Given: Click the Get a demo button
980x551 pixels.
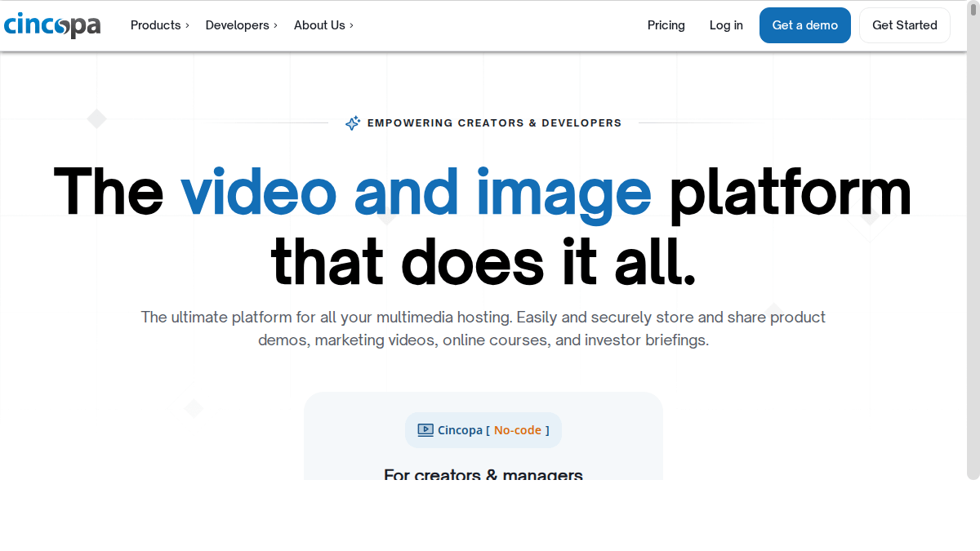Looking at the screenshot, I should [x=805, y=25].
